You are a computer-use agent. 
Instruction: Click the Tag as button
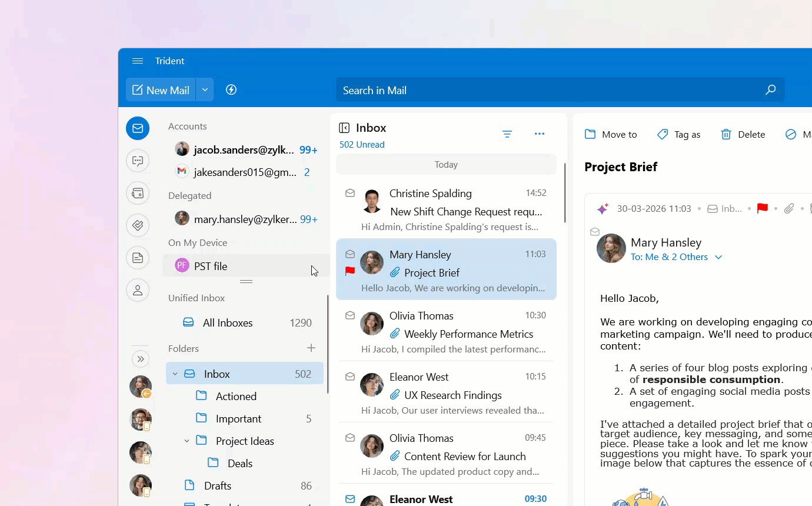(678, 134)
